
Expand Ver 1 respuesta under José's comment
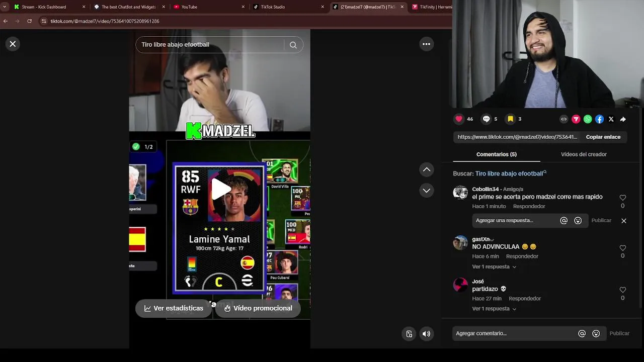(494, 309)
